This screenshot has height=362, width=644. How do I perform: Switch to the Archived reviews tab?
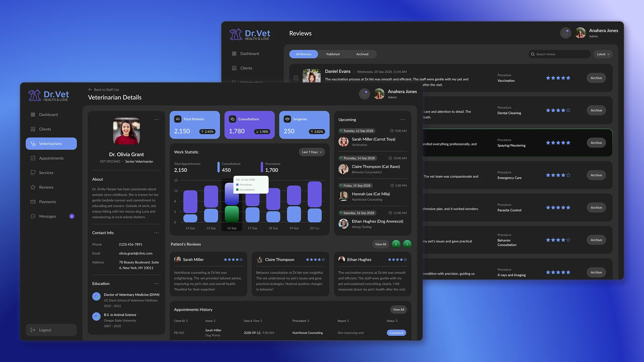coord(362,54)
